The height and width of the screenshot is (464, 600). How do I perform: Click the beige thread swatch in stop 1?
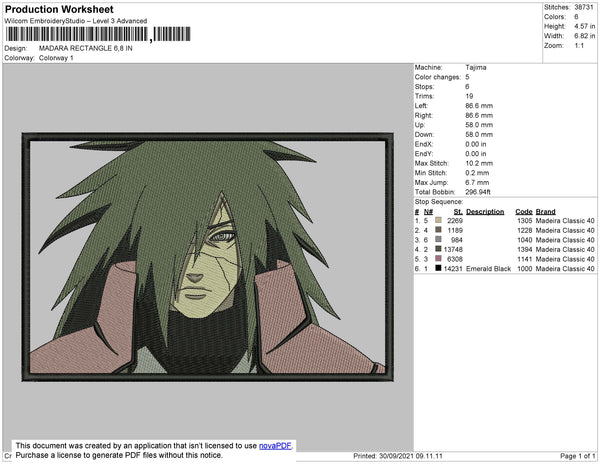[438, 220]
